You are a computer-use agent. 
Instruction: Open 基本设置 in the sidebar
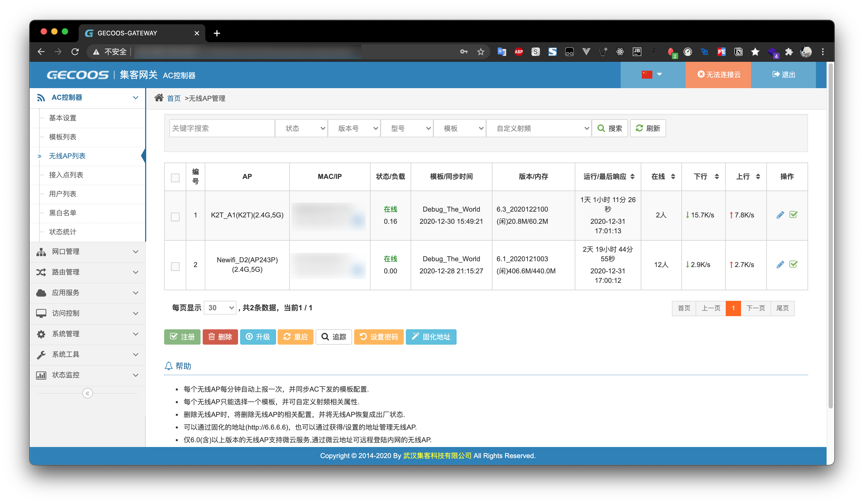[x=62, y=118]
